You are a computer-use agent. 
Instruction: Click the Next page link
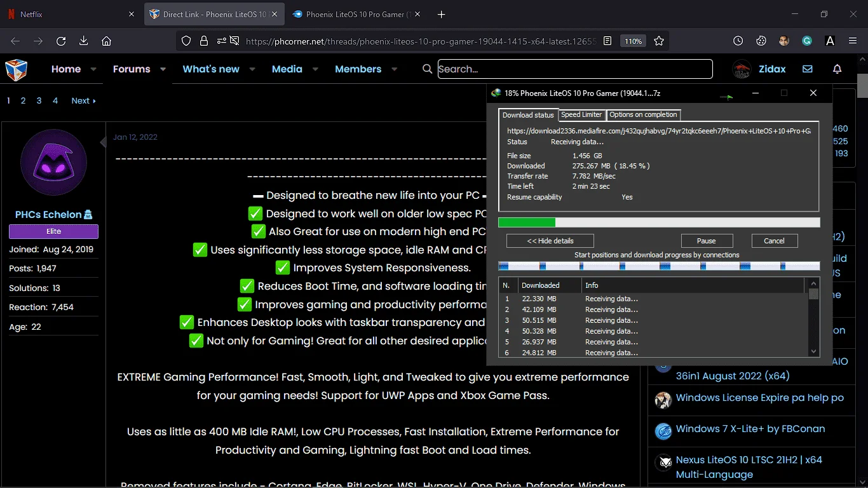point(83,100)
